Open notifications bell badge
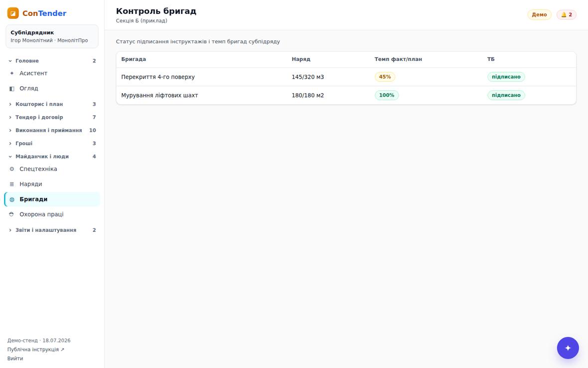The width and height of the screenshot is (588, 368). 566,14
